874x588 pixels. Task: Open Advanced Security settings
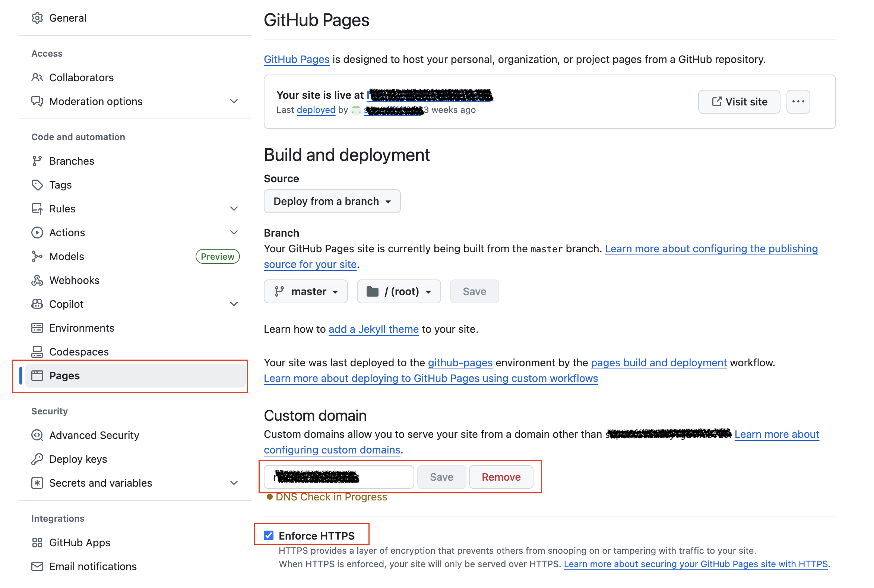click(135, 435)
